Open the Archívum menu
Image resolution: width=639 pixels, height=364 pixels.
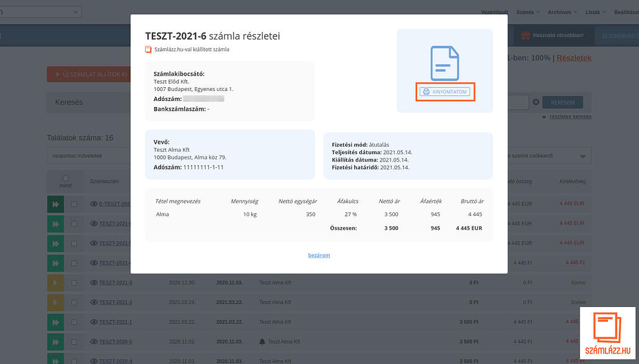(x=562, y=12)
